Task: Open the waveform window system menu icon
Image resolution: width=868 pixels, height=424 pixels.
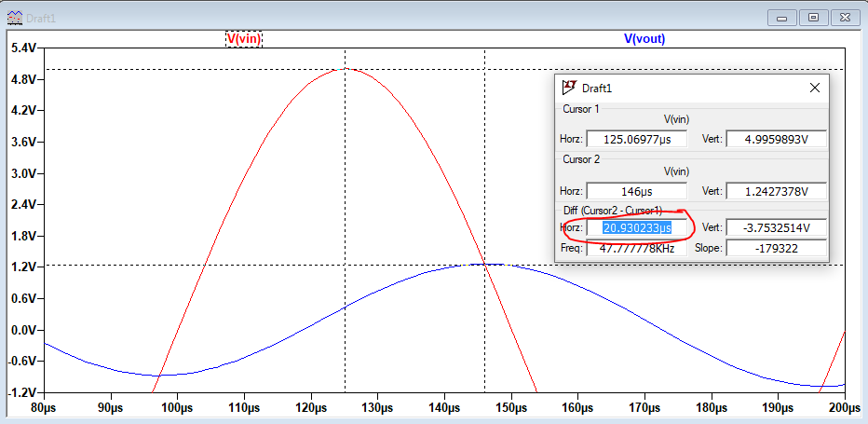Action: [15, 17]
